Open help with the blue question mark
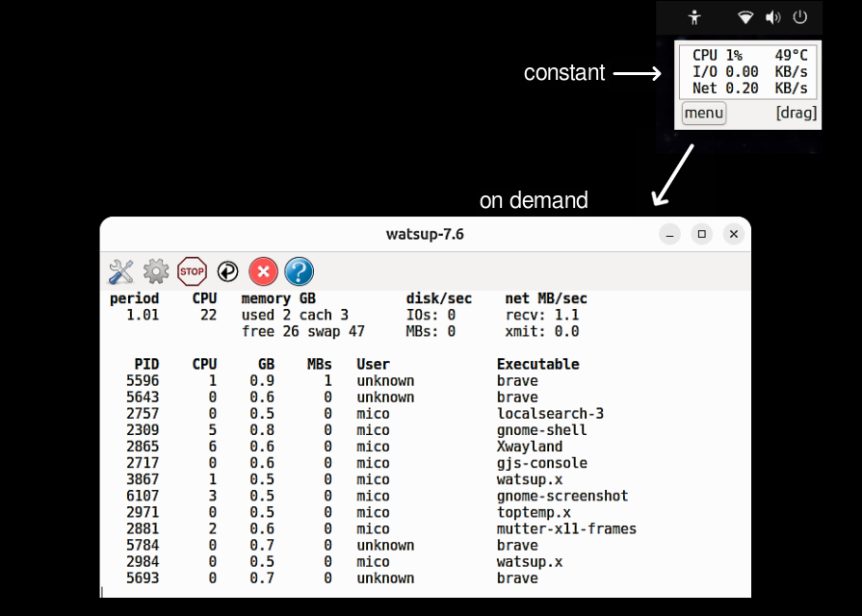 299,271
